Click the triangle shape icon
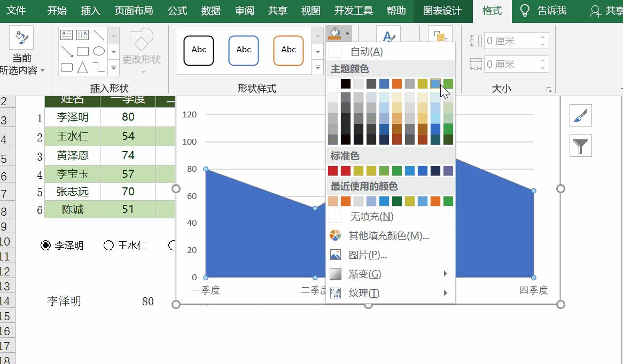The image size is (623, 364). coord(82,67)
